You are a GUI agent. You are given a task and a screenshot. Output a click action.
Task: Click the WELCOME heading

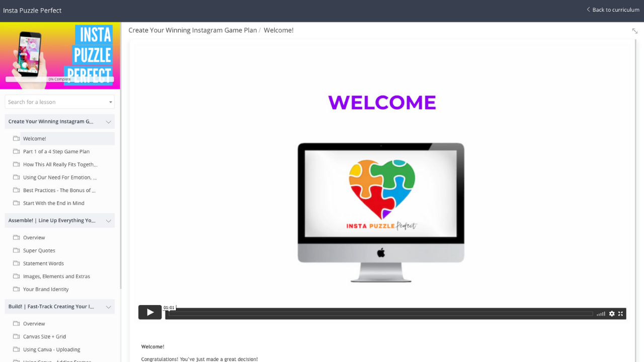[x=382, y=103]
